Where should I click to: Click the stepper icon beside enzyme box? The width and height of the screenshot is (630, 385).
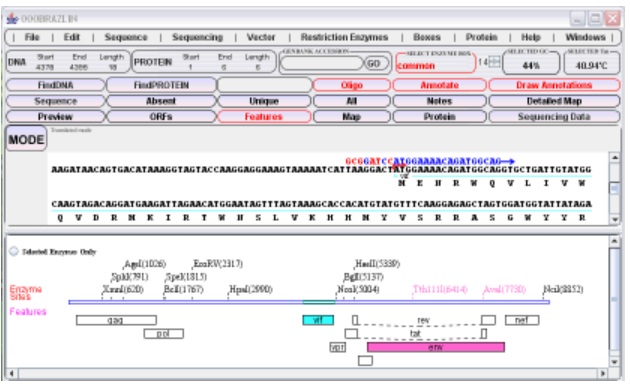tap(495, 62)
